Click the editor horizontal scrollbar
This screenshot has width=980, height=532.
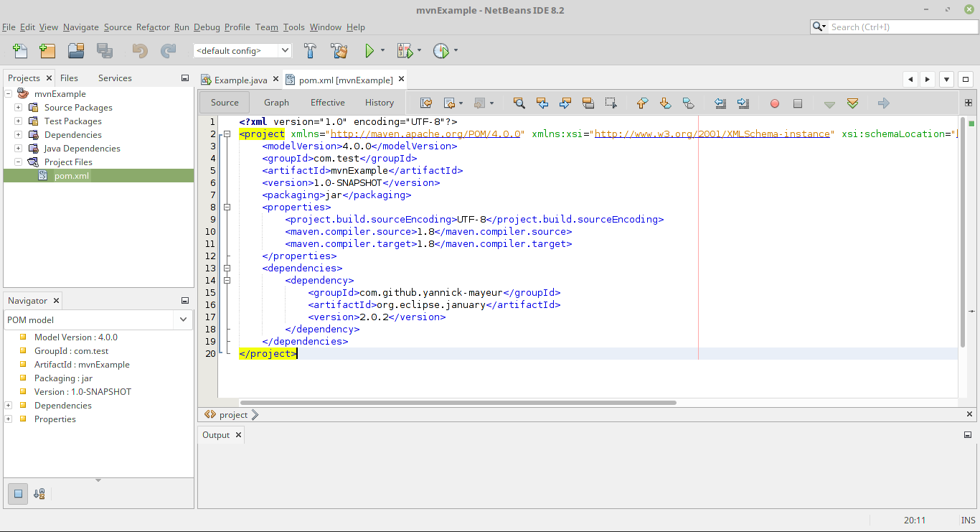point(458,403)
